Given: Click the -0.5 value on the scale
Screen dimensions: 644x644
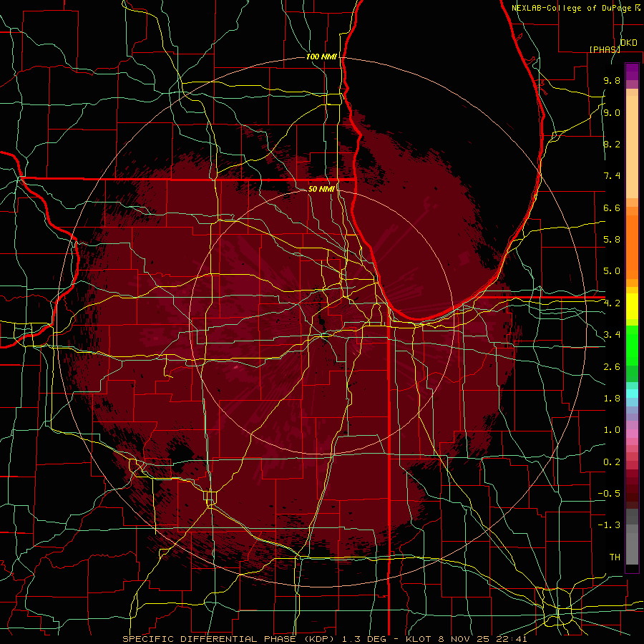Looking at the screenshot, I should pos(609,494).
